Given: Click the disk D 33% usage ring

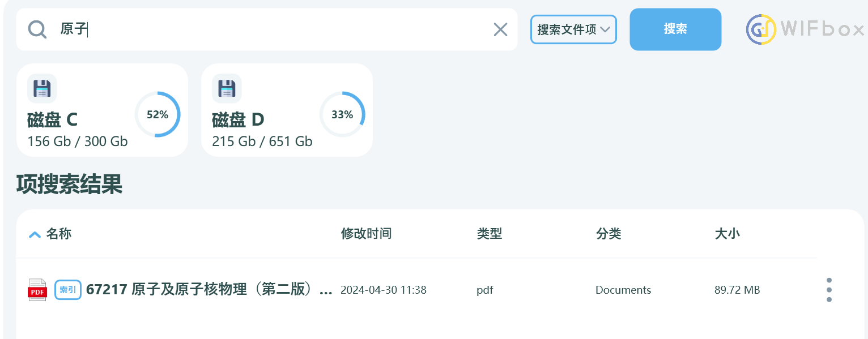Looking at the screenshot, I should (x=342, y=114).
